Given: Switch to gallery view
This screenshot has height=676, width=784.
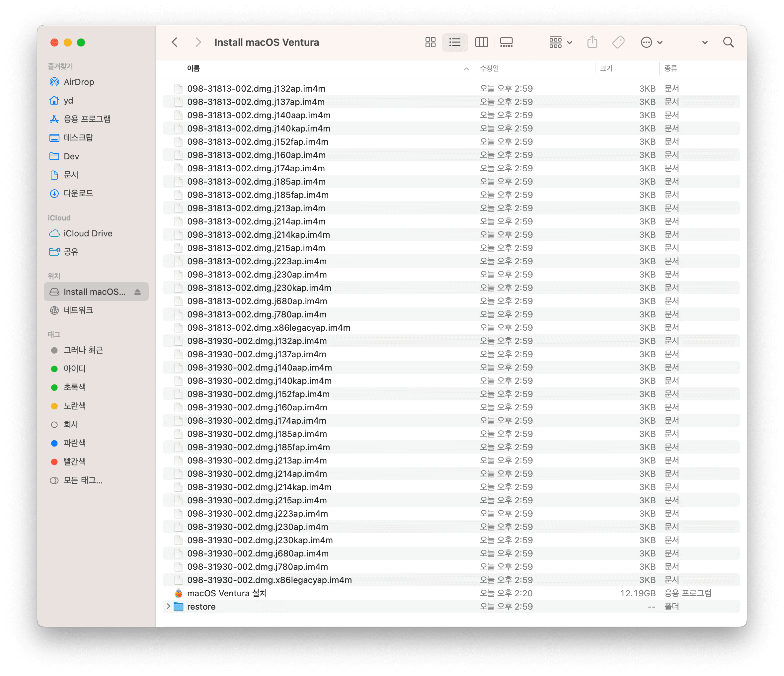Looking at the screenshot, I should click(x=506, y=42).
